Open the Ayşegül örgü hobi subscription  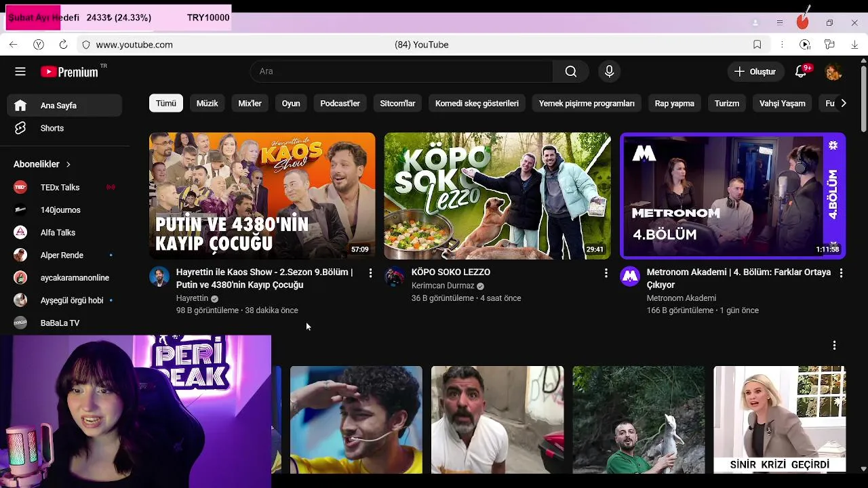64,300
